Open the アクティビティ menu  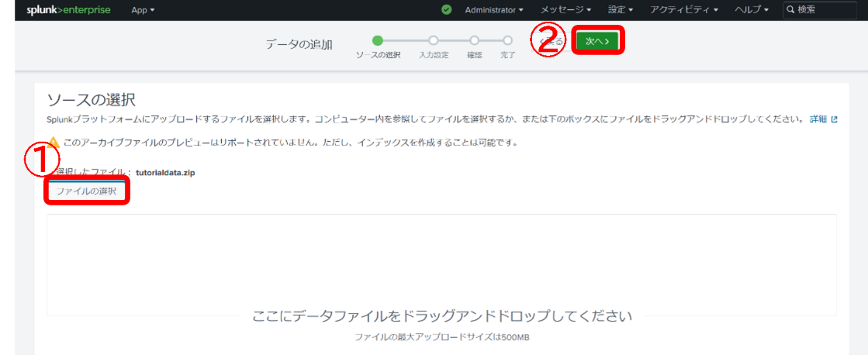coord(683,10)
